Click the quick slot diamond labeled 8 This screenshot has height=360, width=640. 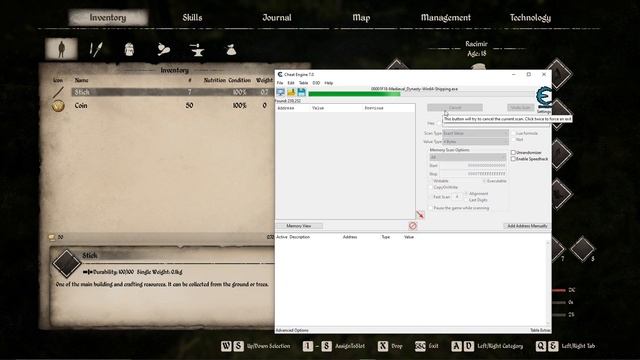pos(582,248)
